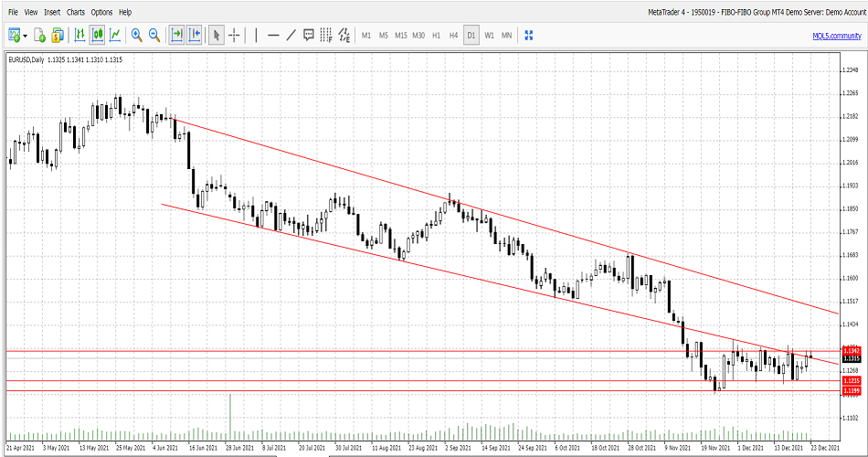Screen dimensions: 868x457
Task: Click the zoom out magnifier icon
Action: tap(154, 35)
